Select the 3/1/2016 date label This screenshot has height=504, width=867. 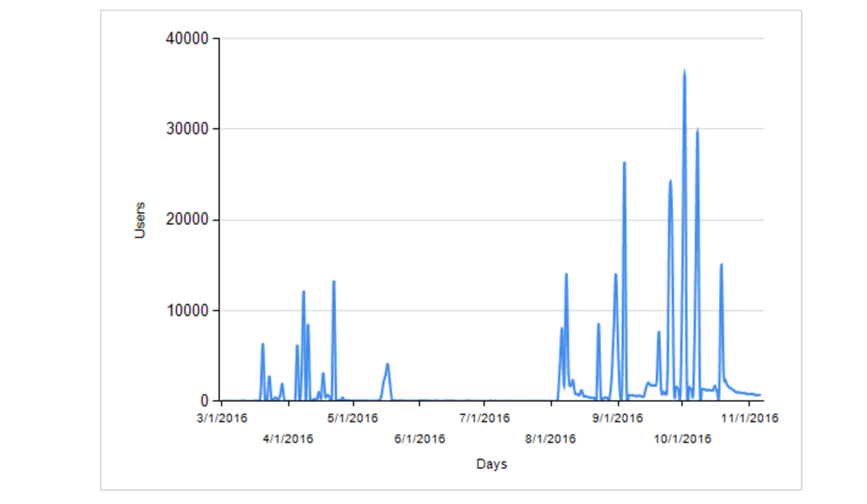[x=222, y=419]
